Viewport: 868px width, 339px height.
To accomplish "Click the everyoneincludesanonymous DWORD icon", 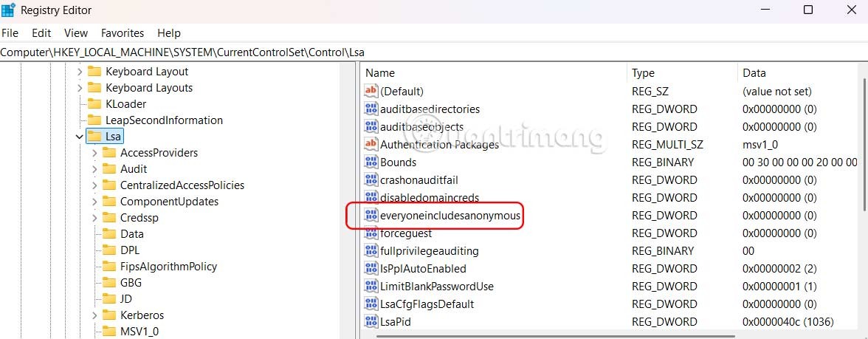I will click(x=371, y=215).
